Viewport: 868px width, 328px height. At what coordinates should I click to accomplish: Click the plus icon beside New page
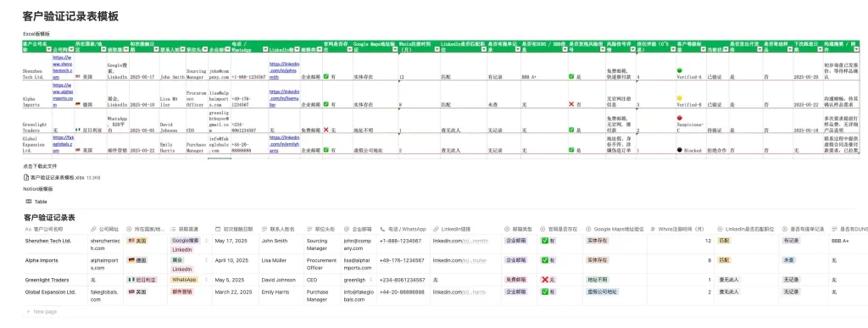pos(28,311)
